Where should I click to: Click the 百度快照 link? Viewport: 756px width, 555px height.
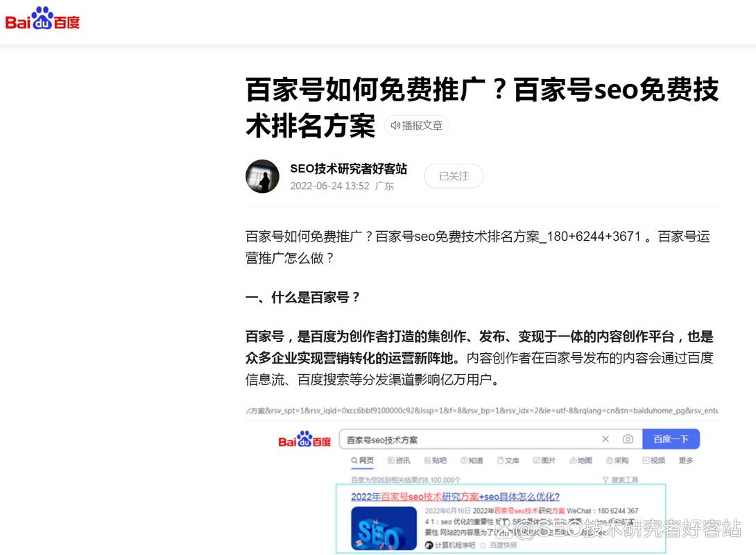click(x=504, y=545)
